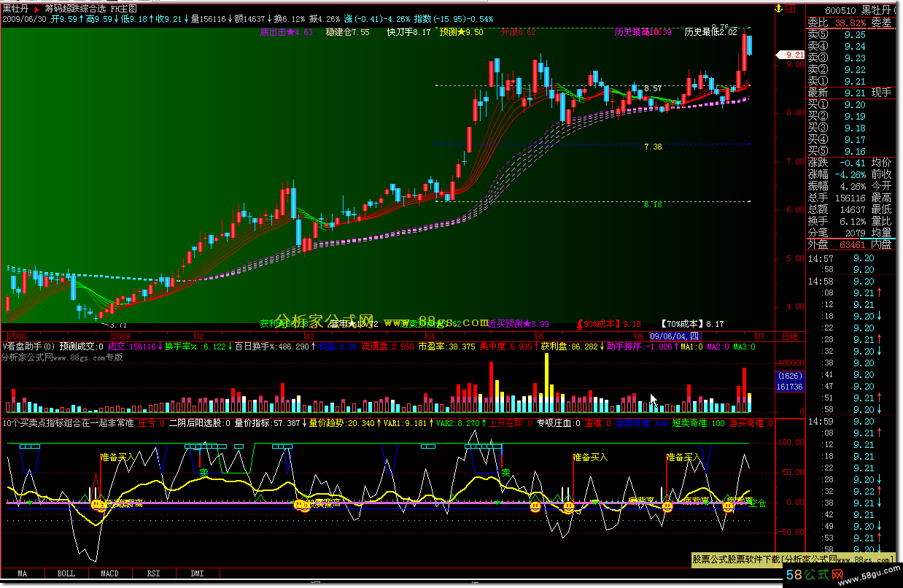This screenshot has height=588, width=903.
Task: Click the 近买预测★8.99 label
Action: pyautogui.click(x=518, y=323)
